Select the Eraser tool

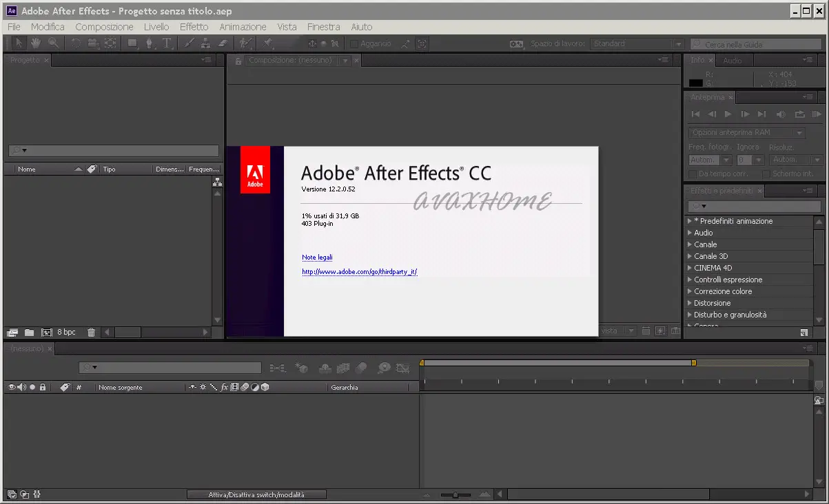click(222, 43)
